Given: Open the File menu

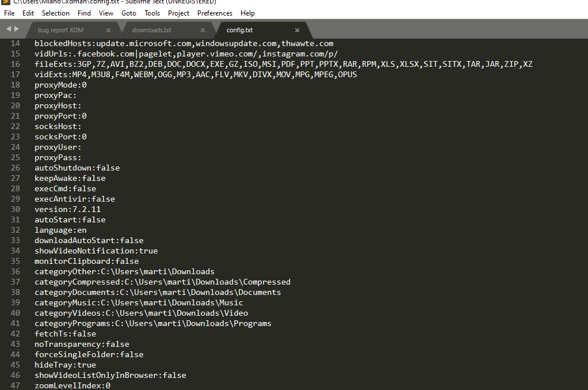Looking at the screenshot, I should coord(9,13).
